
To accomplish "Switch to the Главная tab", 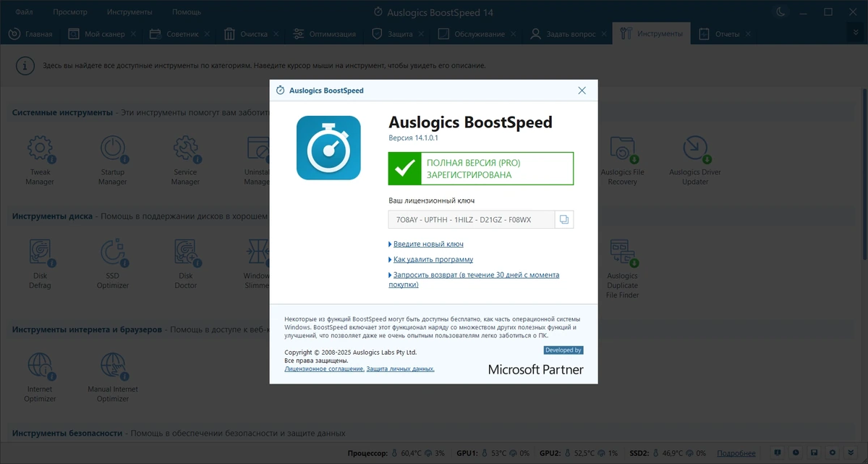I will pos(31,34).
